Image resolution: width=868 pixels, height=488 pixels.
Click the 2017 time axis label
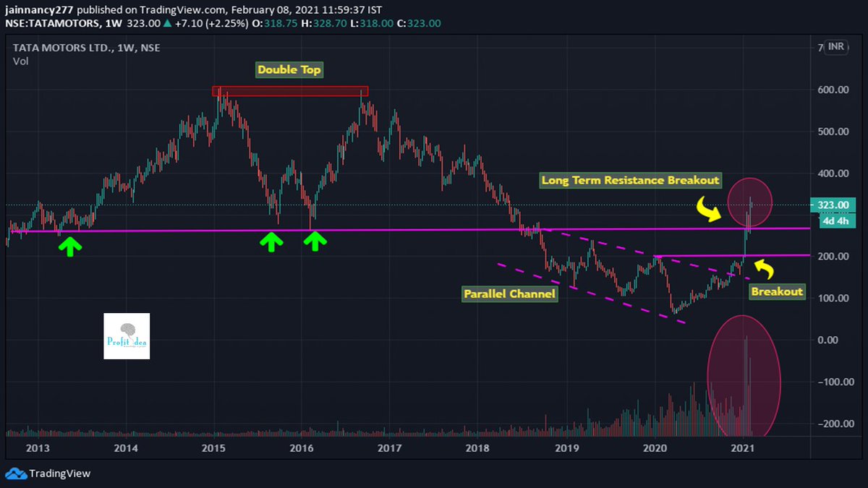(x=390, y=449)
